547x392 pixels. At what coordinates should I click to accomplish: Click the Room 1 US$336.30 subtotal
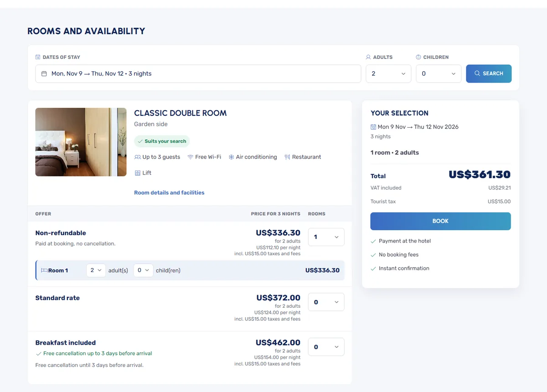click(x=322, y=270)
